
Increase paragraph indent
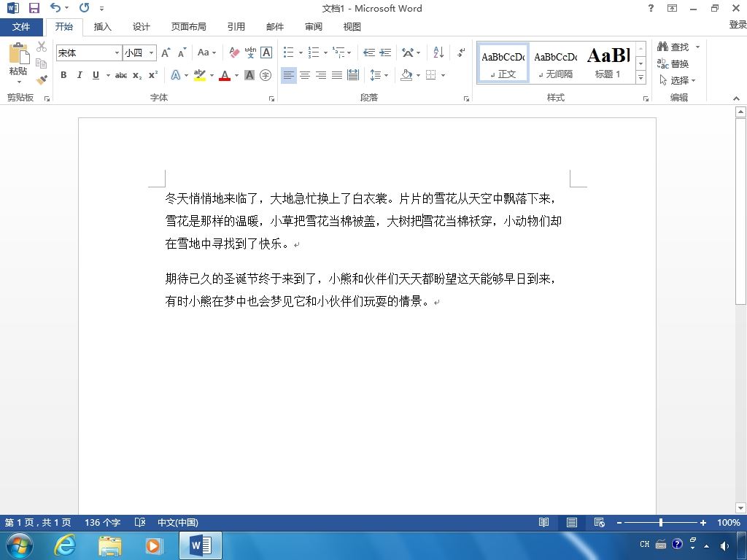click(x=385, y=52)
